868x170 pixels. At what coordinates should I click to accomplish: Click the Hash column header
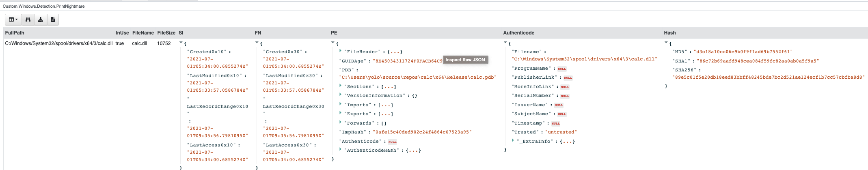[670, 33]
